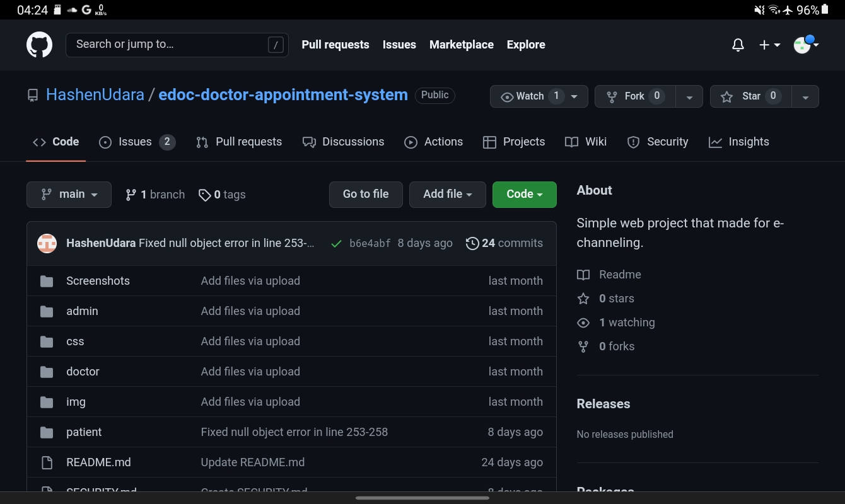Go to Issues in top navigation
The image size is (845, 504).
click(399, 45)
